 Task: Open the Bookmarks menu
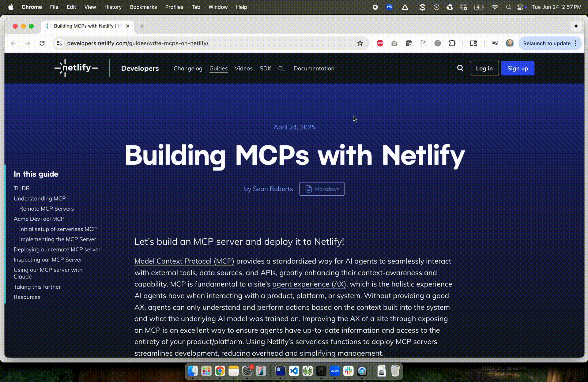coord(143,7)
